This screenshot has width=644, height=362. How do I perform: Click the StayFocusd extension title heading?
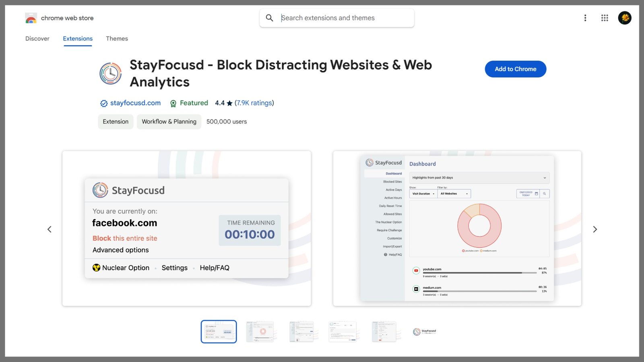click(281, 73)
